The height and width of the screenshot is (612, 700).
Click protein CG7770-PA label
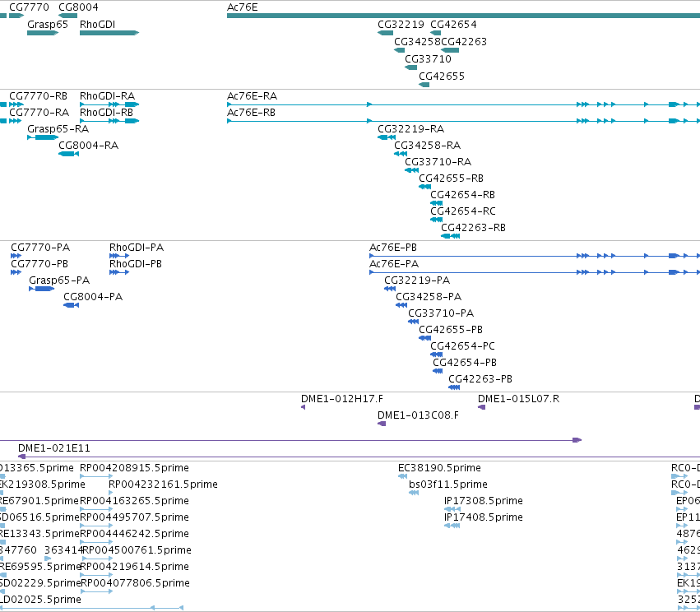tap(40, 248)
